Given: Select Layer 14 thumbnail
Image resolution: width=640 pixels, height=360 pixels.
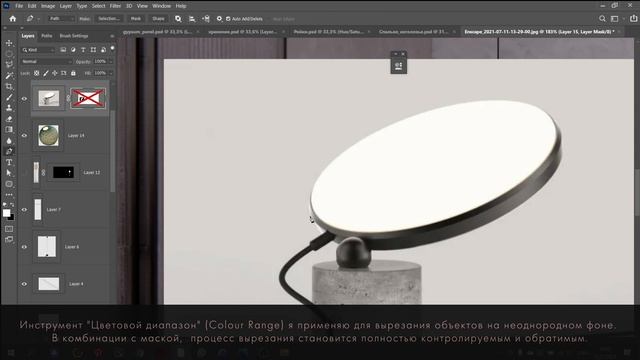Looking at the screenshot, I should [x=48, y=136].
